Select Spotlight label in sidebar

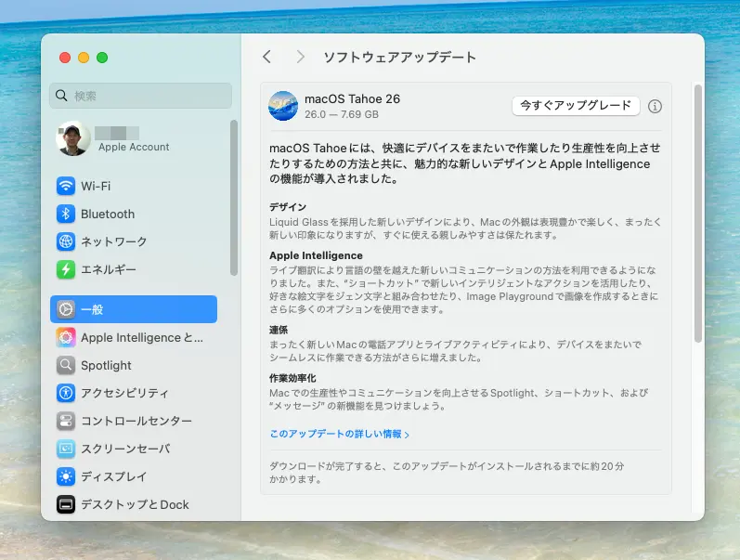pos(106,366)
